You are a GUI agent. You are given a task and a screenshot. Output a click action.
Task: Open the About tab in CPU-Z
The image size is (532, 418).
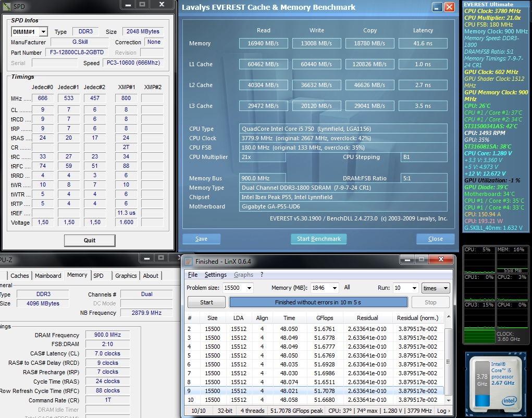pyautogui.click(x=151, y=276)
